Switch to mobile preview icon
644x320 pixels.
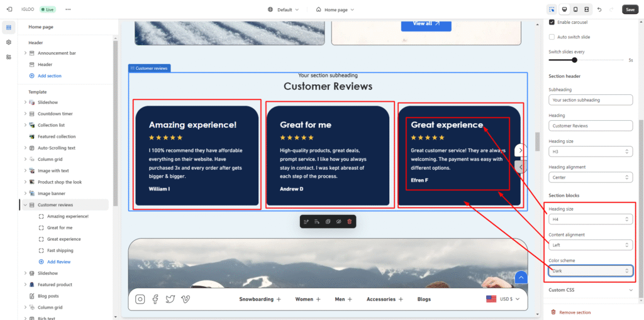[575, 9]
